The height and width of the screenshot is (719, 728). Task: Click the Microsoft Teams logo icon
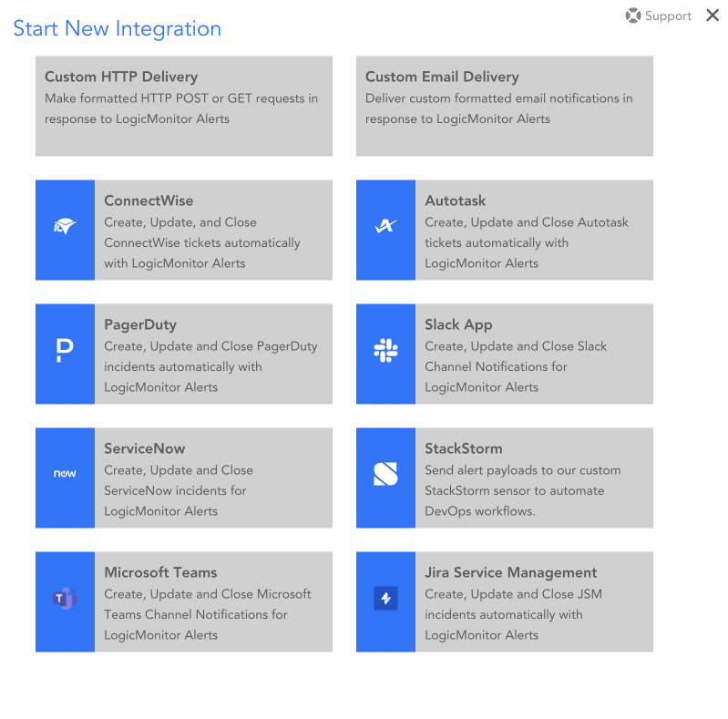(65, 599)
